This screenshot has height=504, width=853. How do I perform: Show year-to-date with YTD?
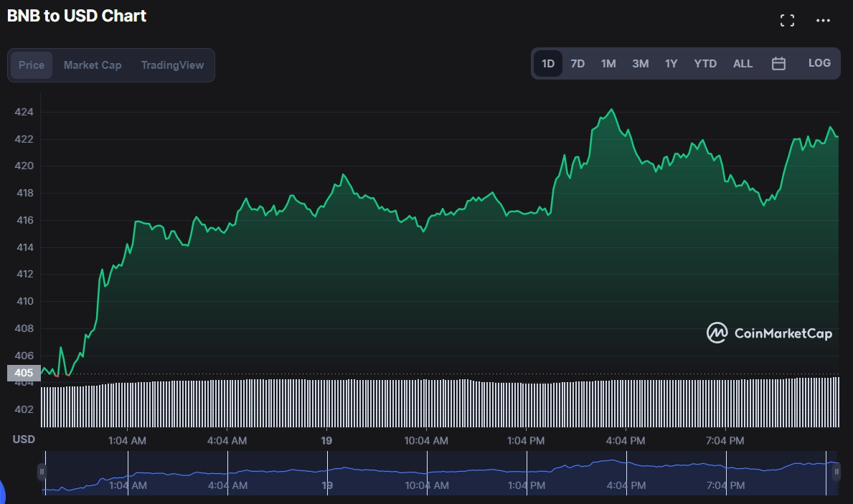click(x=705, y=64)
